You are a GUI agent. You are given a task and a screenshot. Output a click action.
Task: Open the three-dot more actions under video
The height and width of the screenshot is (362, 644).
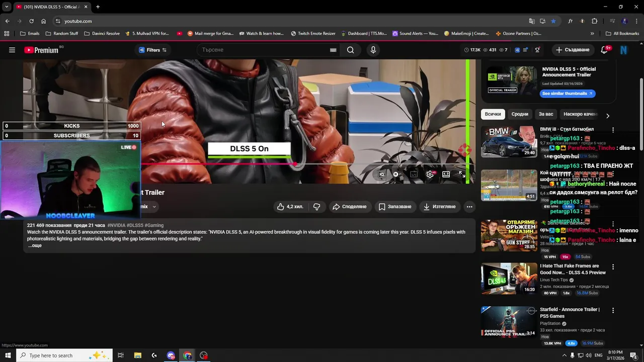(x=469, y=207)
